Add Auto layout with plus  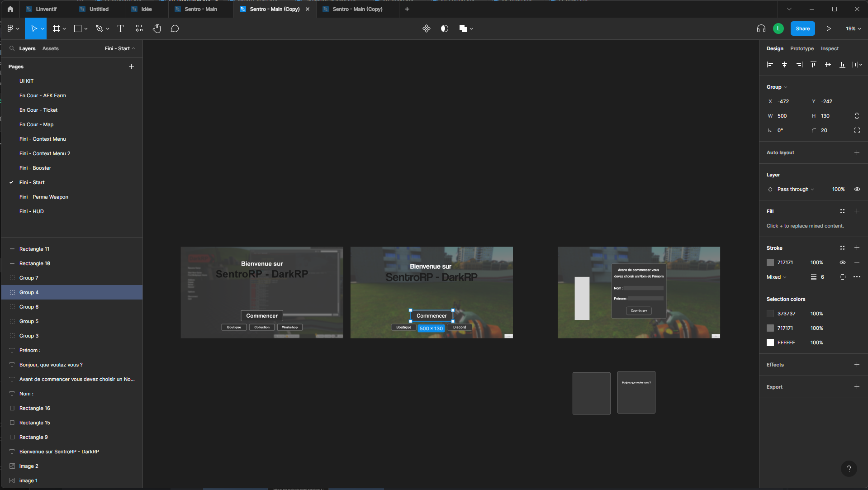point(857,152)
